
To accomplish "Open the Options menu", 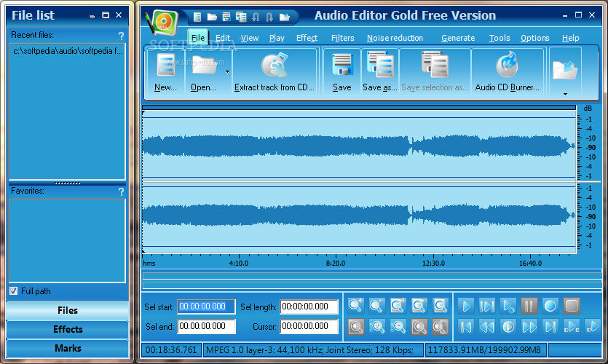I will pos(534,38).
